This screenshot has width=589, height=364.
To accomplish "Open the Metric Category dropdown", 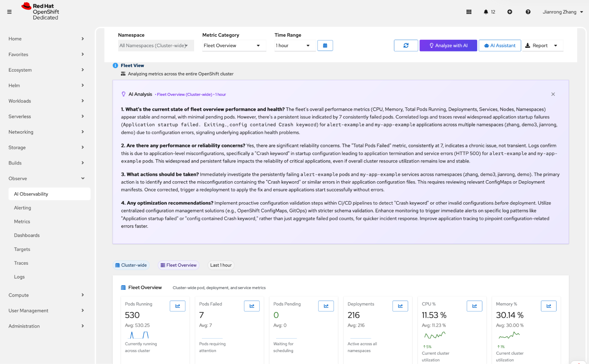I will pos(234,45).
